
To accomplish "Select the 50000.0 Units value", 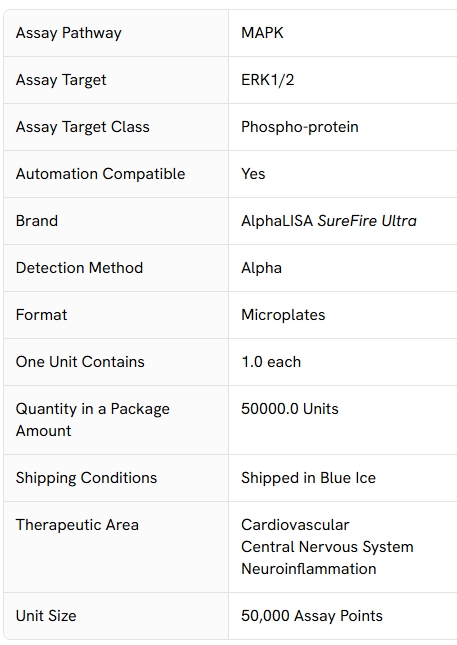I will [x=290, y=408].
